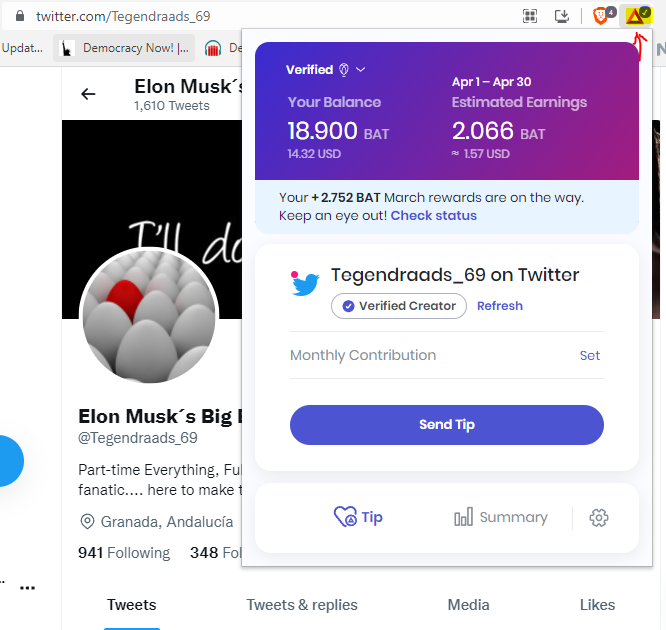
Task: Click the padlock site info icon
Action: [20, 16]
